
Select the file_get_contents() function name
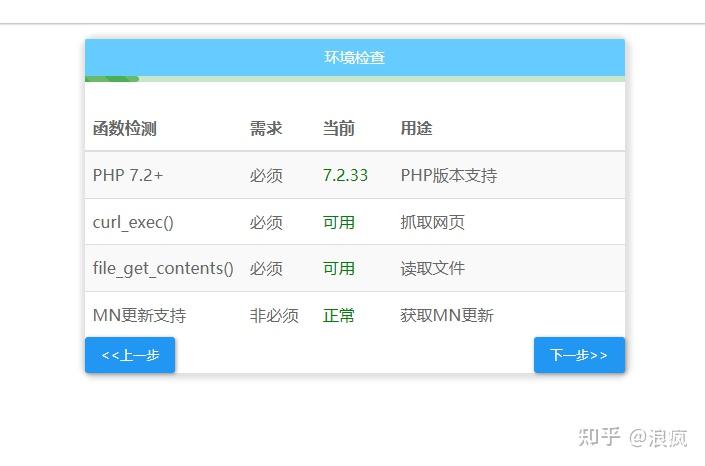pyautogui.click(x=163, y=269)
